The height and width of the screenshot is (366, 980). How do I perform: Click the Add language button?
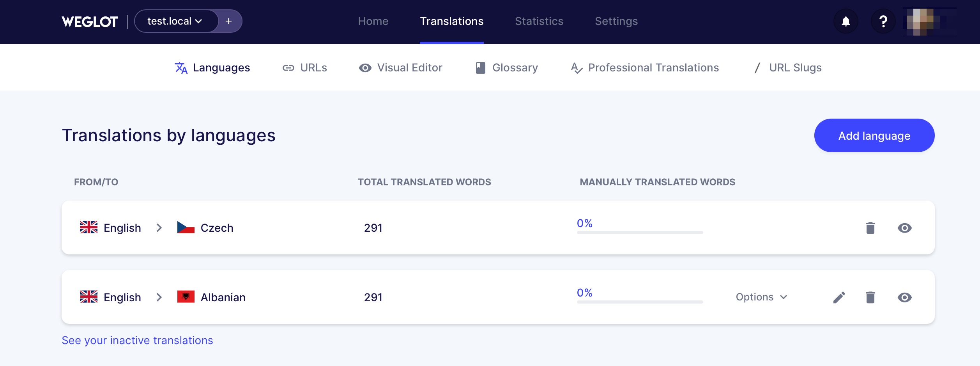(874, 135)
